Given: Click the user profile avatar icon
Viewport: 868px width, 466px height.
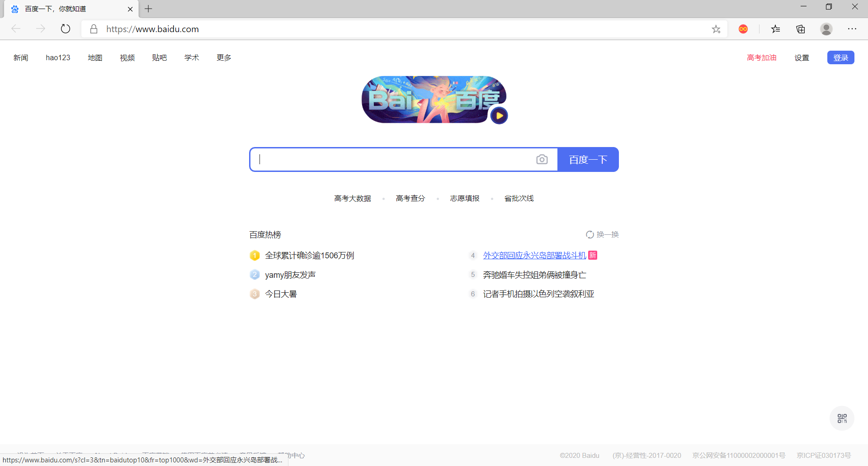Looking at the screenshot, I should coord(826,29).
